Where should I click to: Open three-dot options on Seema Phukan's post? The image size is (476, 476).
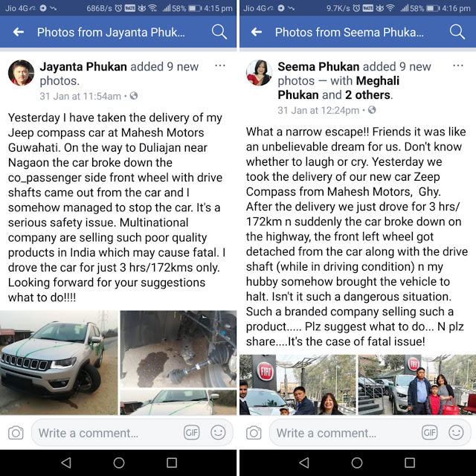click(458, 65)
